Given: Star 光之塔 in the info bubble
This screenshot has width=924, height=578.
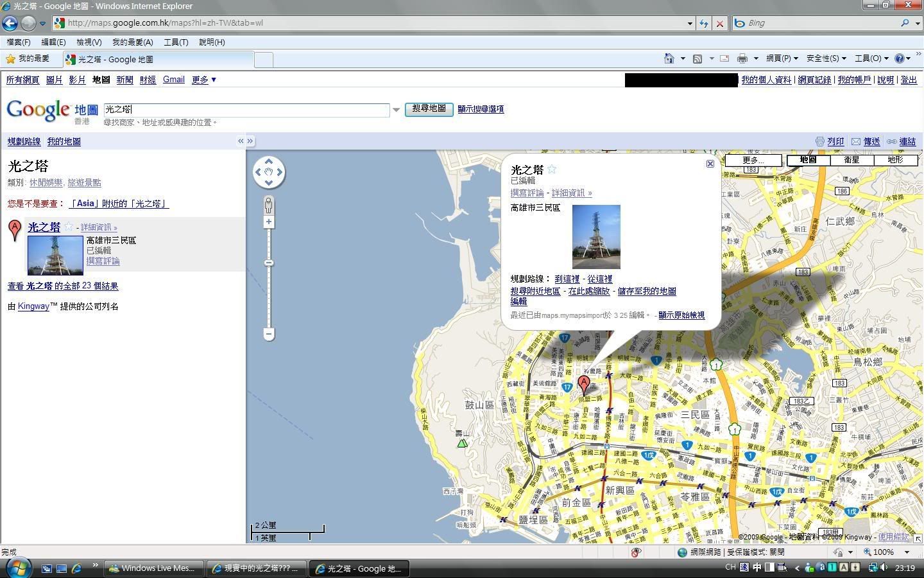Looking at the screenshot, I should 552,170.
